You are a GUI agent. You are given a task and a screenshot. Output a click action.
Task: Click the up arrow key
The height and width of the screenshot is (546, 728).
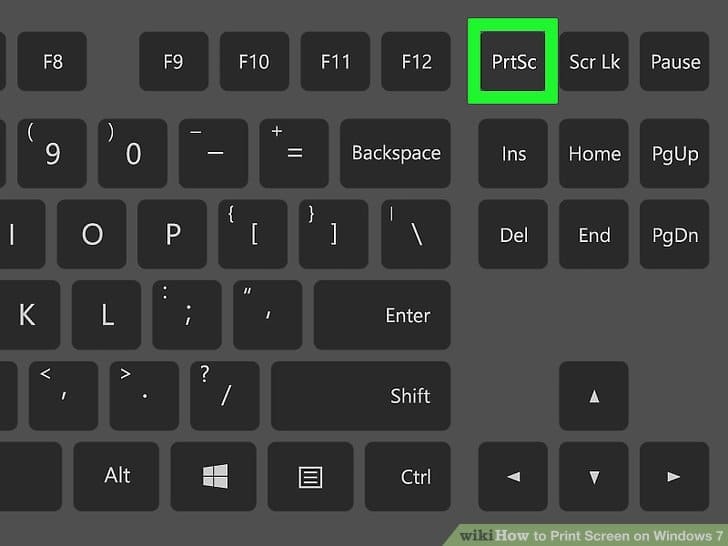pos(594,396)
